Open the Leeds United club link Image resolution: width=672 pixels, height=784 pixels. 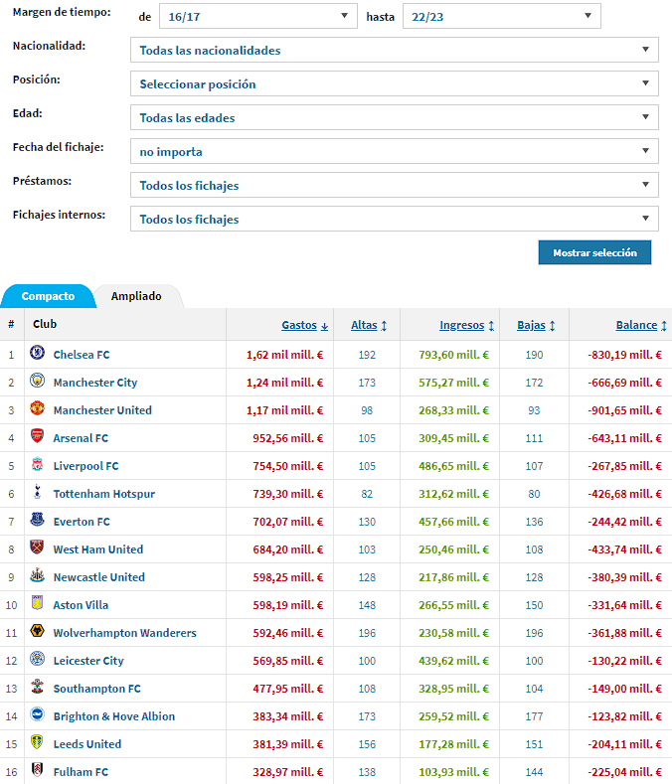[87, 744]
